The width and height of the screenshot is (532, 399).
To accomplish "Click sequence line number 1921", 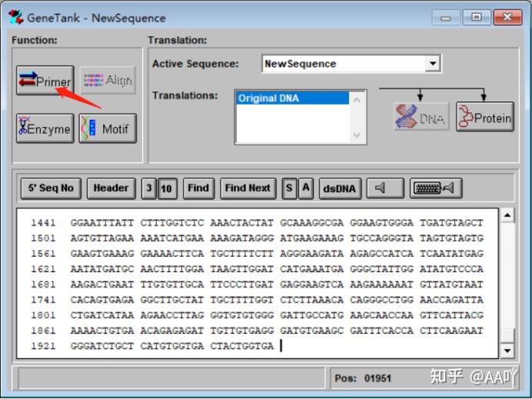I will (43, 346).
